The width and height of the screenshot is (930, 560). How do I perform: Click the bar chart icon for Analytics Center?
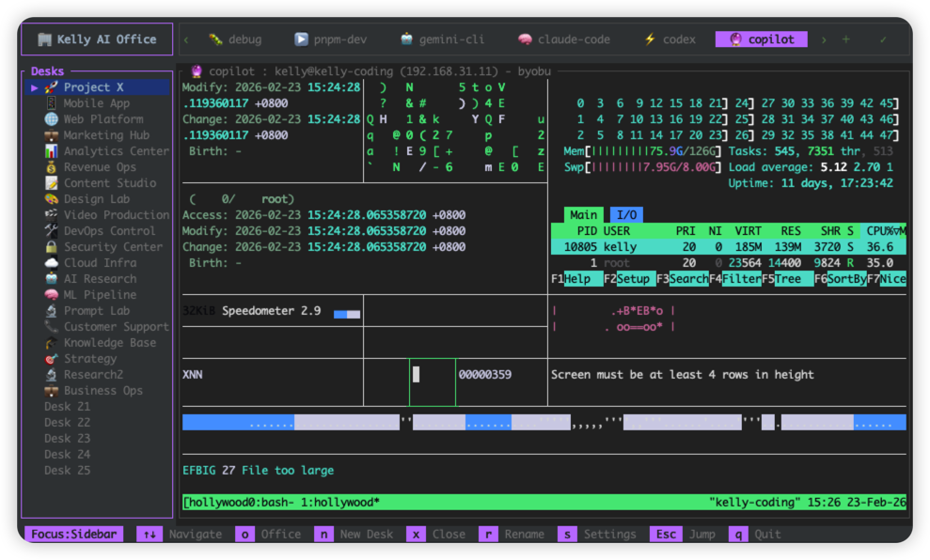point(51,151)
